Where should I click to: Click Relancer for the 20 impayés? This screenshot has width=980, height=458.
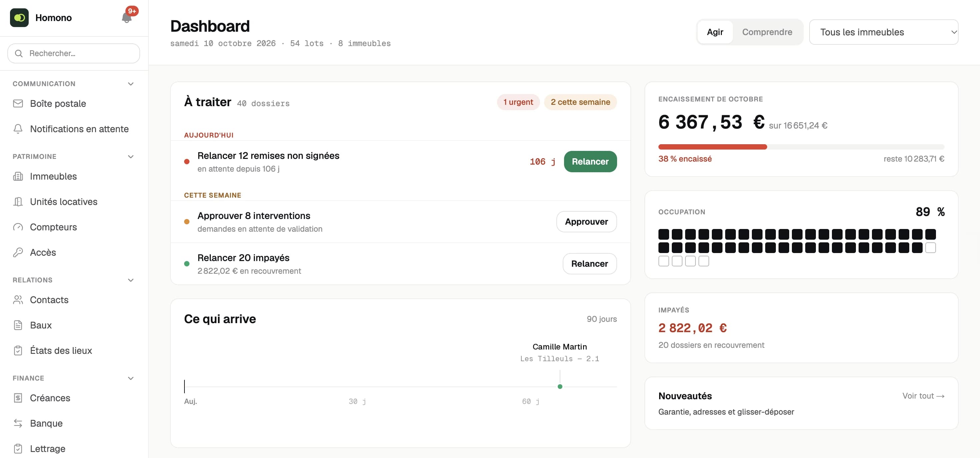point(589,263)
